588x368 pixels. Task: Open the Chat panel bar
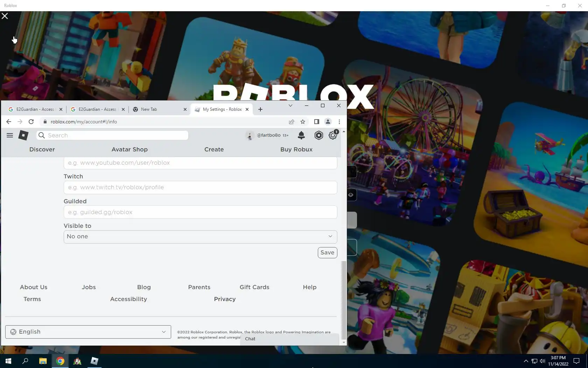pos(290,339)
